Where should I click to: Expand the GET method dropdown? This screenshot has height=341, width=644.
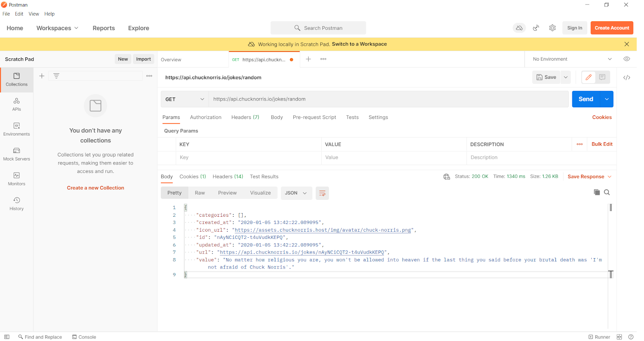[x=185, y=99]
